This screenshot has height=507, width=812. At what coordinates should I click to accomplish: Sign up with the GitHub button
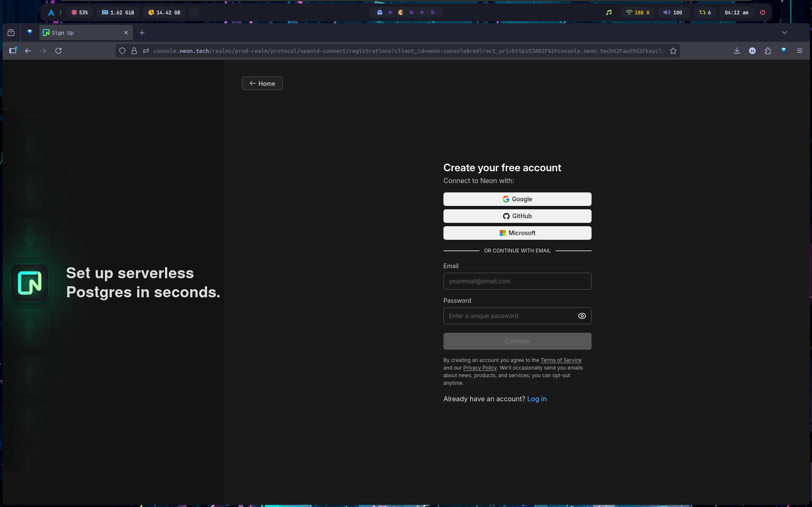517,216
